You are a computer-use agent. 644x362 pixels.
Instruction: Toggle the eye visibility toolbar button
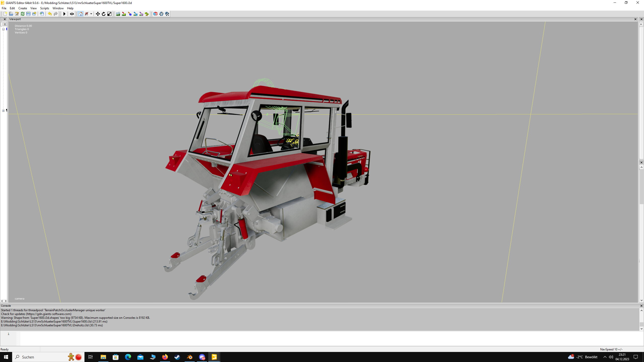pos(72,14)
